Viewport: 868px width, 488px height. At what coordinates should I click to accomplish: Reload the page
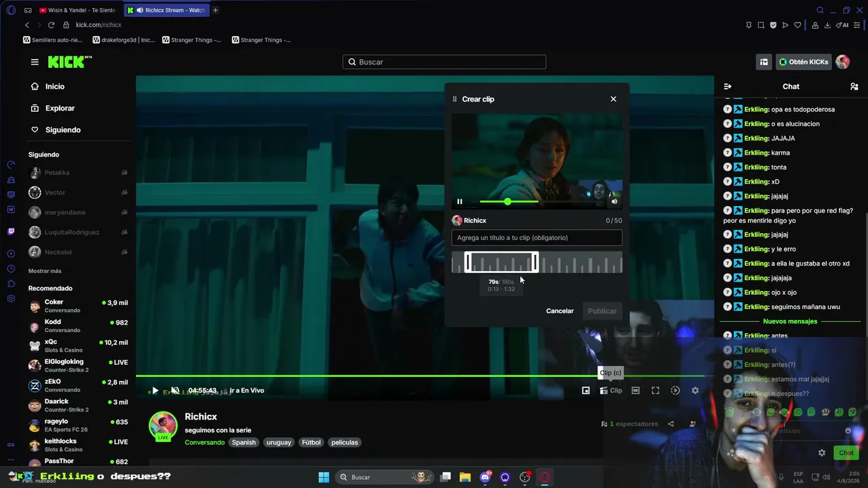pyautogui.click(x=51, y=25)
